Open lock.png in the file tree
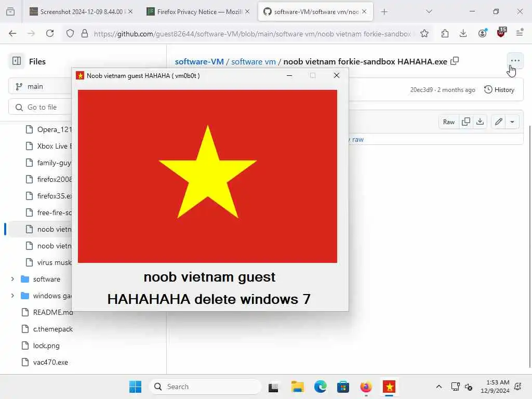Screen dimensions: 532x399 pos(40,345)
